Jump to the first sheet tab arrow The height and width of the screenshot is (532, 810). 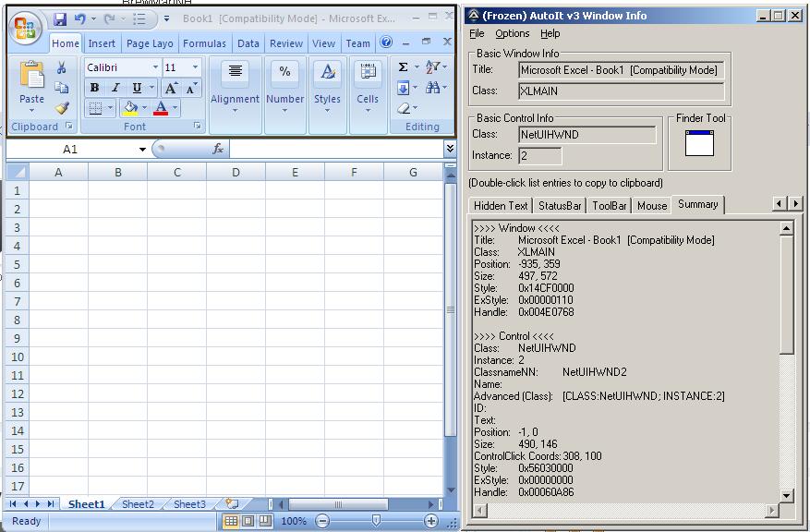13,504
